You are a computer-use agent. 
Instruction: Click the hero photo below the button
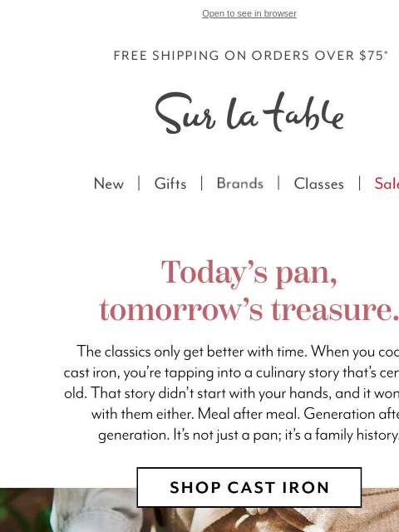(x=199, y=510)
